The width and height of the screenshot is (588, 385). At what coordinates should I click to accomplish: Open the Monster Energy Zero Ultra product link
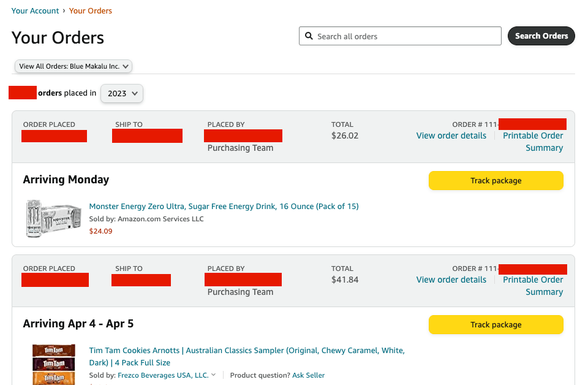pyautogui.click(x=224, y=207)
